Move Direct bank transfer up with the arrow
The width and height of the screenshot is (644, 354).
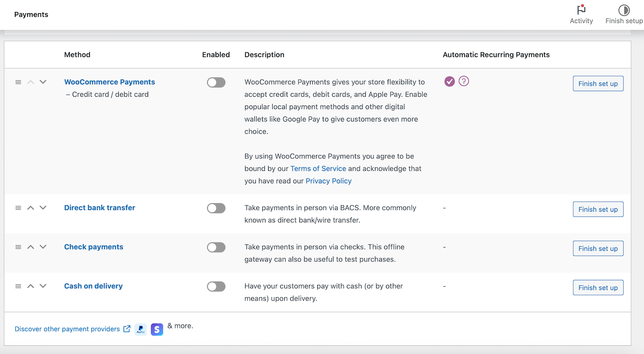click(x=30, y=208)
